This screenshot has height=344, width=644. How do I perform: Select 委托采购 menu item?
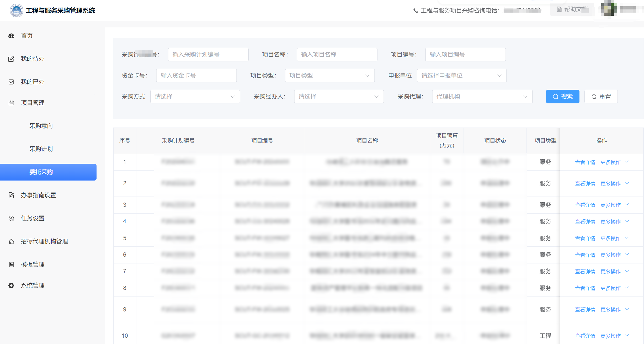coord(41,172)
